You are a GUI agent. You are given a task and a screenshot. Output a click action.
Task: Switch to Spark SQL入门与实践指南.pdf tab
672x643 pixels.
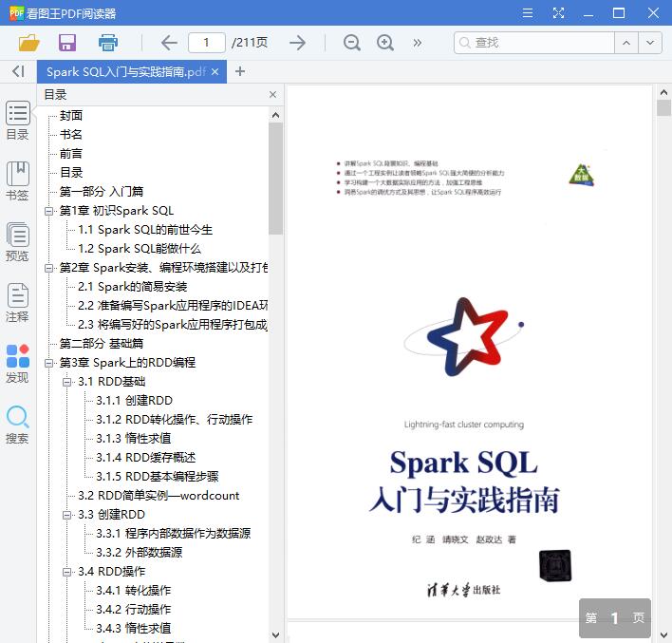126,71
